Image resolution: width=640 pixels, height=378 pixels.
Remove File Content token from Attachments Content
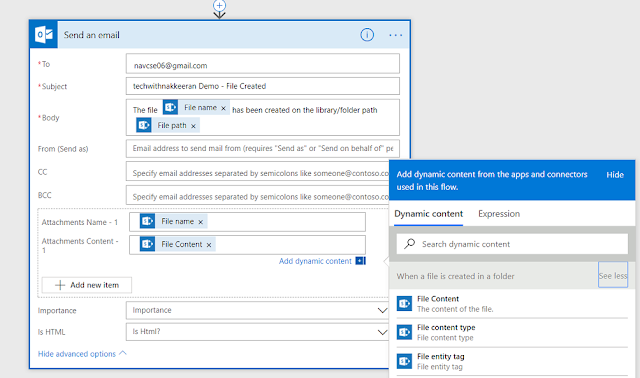click(x=209, y=245)
